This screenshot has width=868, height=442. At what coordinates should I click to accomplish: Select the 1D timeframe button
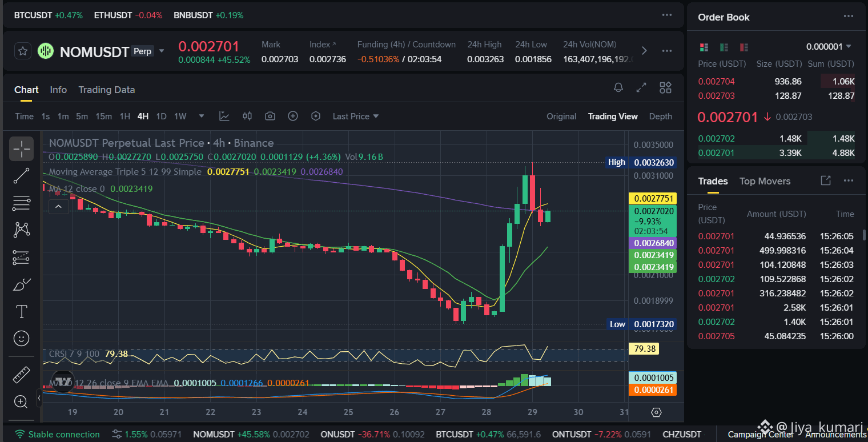point(161,116)
